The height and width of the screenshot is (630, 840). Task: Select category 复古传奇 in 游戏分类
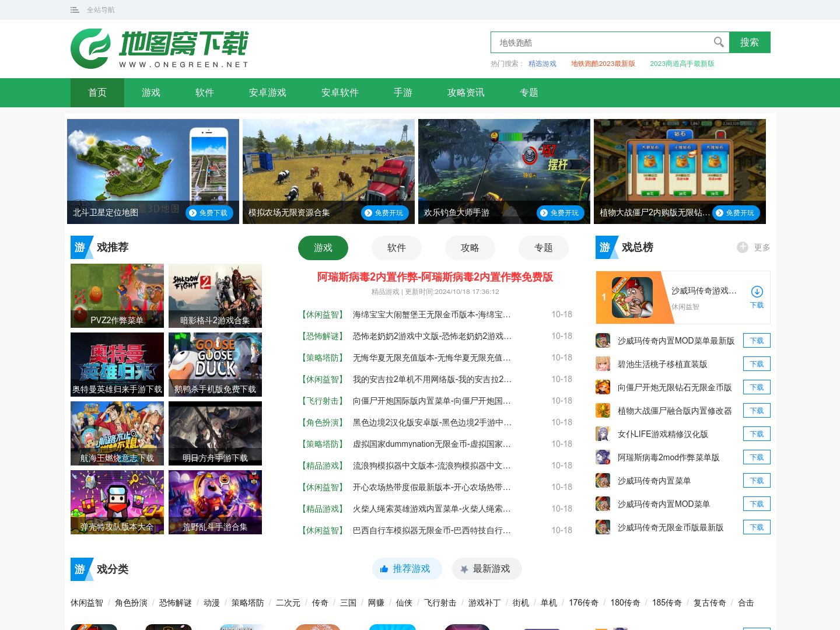coord(710,603)
